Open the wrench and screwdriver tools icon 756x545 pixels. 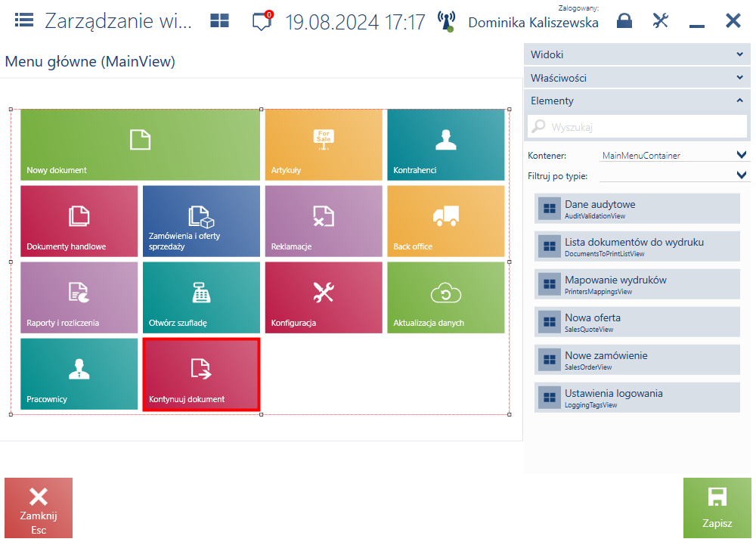661,20
